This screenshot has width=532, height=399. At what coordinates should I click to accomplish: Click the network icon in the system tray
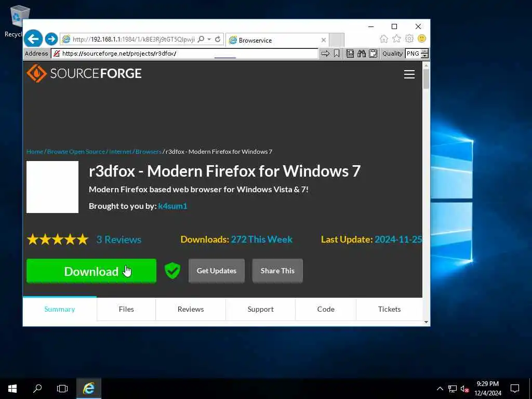453,389
